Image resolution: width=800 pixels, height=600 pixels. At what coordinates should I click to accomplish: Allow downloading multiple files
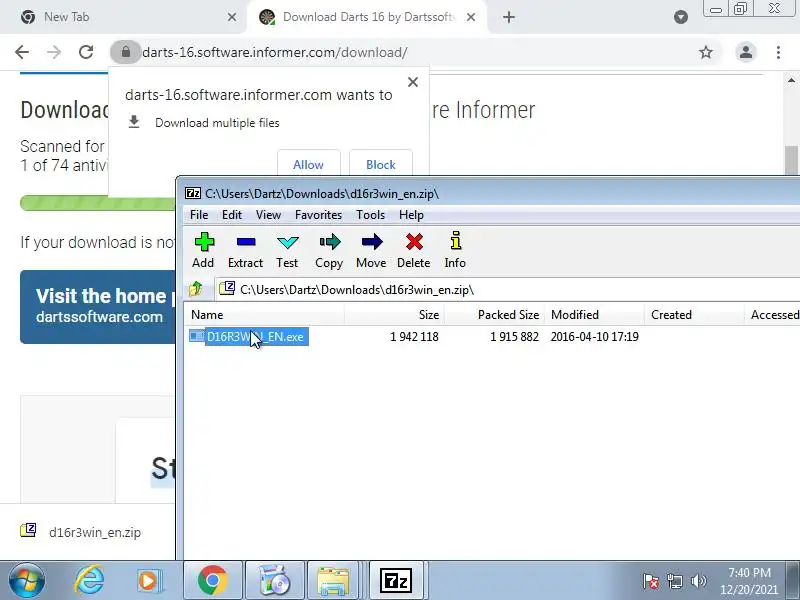309,164
